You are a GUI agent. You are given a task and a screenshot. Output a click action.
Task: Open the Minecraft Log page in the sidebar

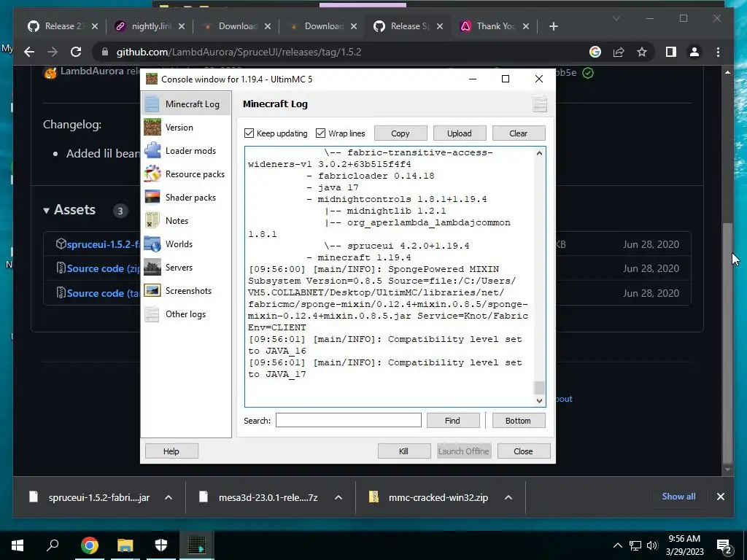coord(186,104)
